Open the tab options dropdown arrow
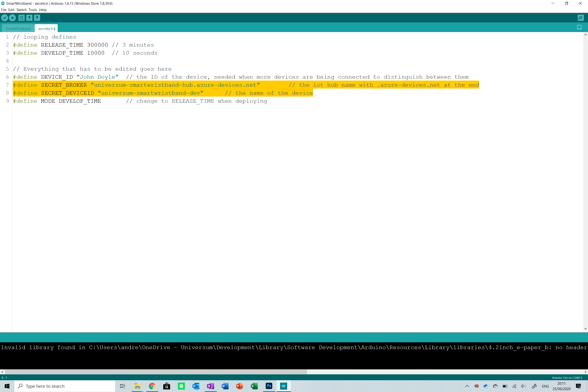Viewport: 588px width, 392px height. (x=579, y=27)
